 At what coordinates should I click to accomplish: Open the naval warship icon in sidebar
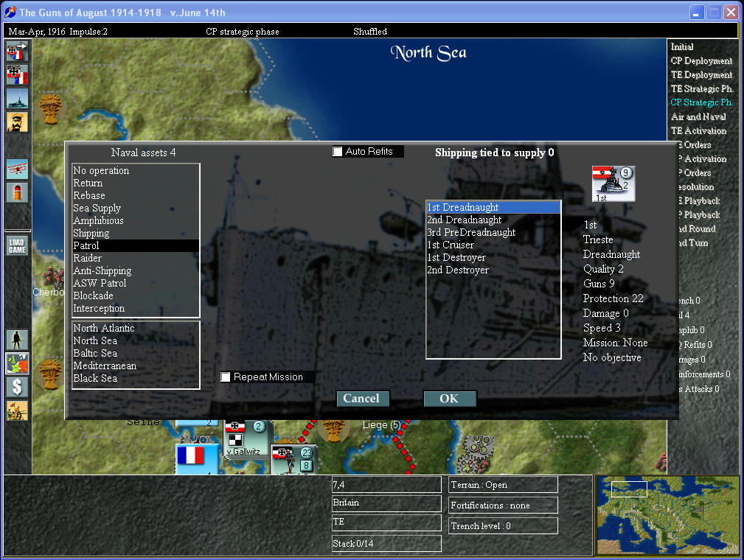pyautogui.click(x=18, y=99)
